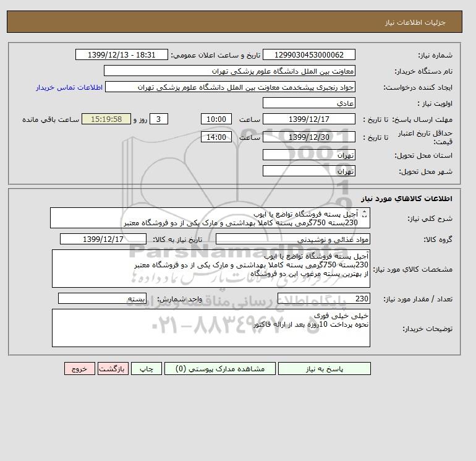This screenshot has width=476, height=461.
Task: Click the 'توضیحات خریدار:' label
Action: pos(427,329)
